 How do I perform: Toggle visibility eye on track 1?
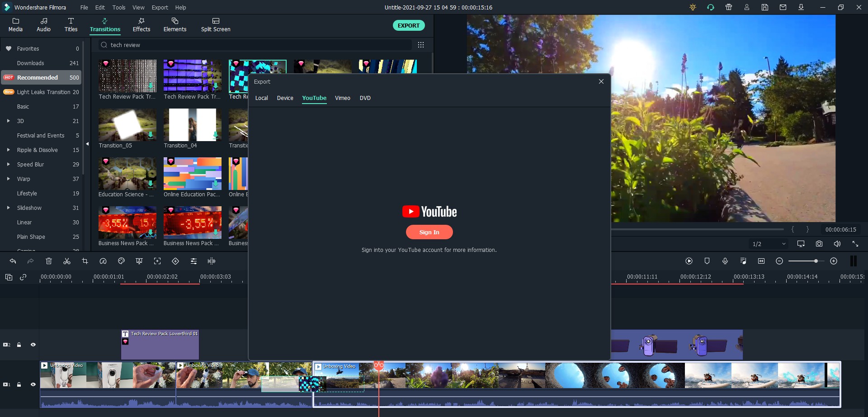click(x=33, y=384)
